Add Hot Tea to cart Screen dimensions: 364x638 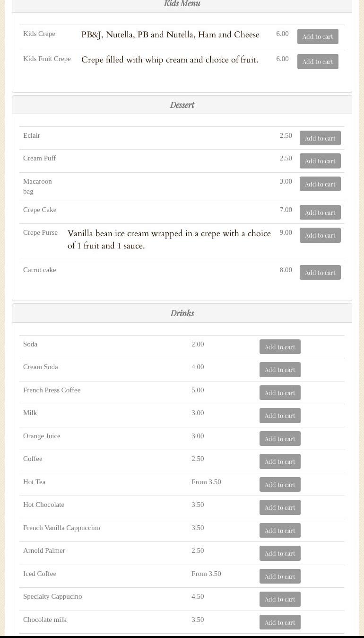(280, 485)
